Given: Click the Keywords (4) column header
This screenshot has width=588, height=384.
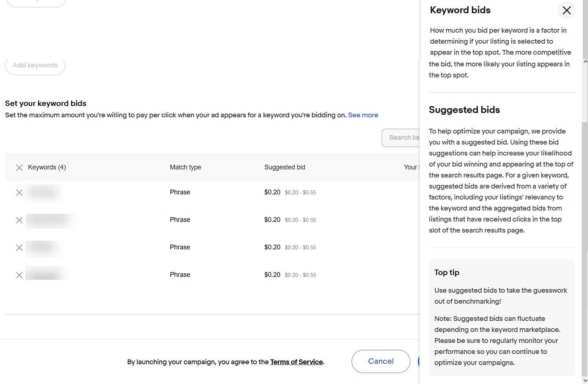Looking at the screenshot, I should [x=47, y=167].
